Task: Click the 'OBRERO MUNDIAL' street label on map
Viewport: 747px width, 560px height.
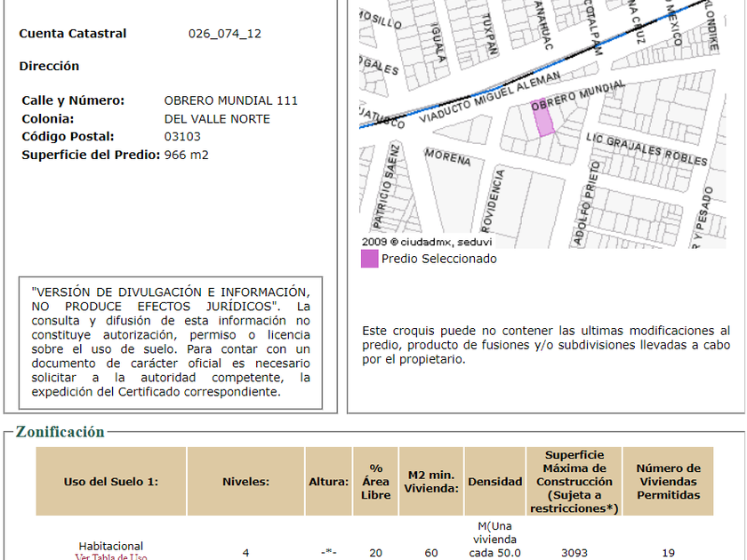Action: [x=577, y=95]
